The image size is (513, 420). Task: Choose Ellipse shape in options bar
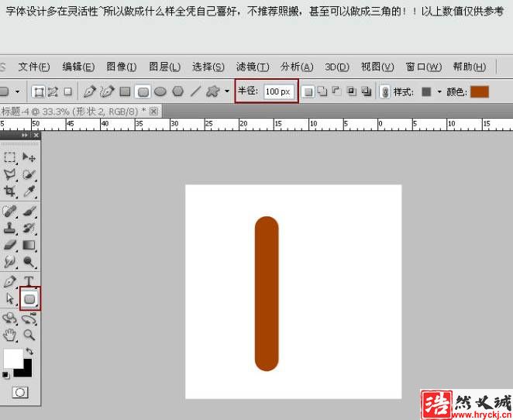coord(160,92)
